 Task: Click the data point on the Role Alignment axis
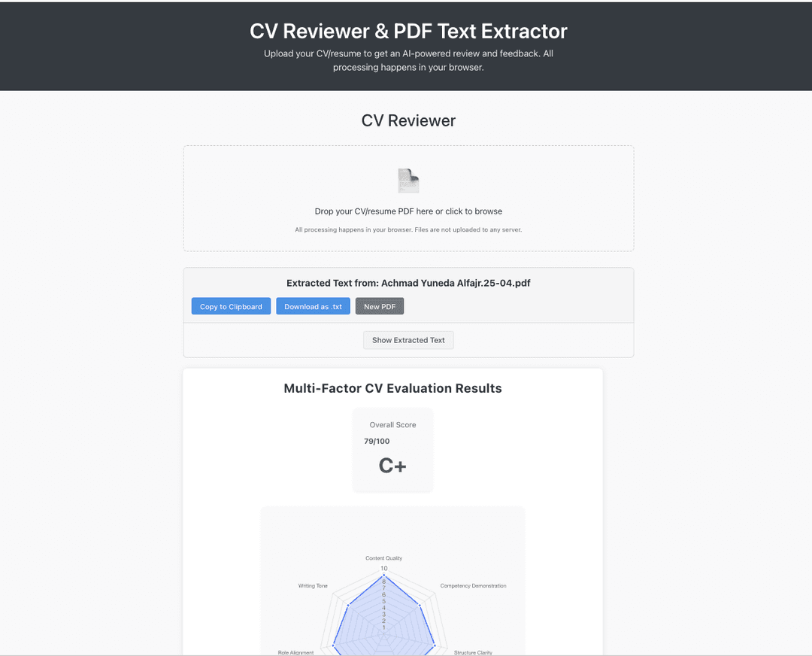coord(332,645)
